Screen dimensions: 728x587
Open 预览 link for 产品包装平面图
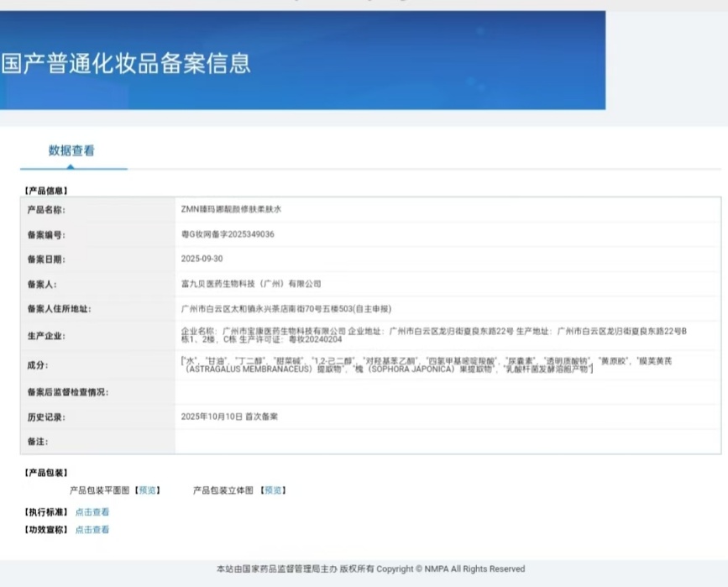148,490
